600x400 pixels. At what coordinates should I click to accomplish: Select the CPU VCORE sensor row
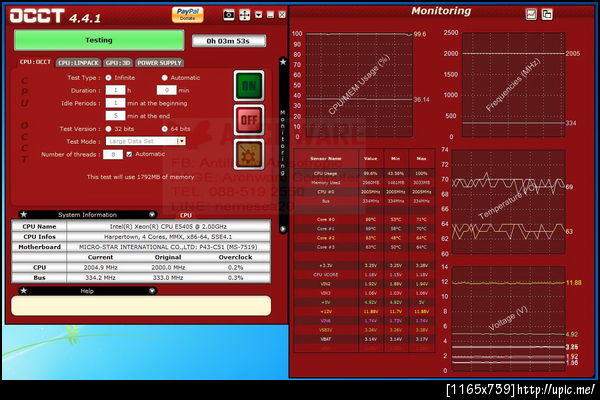click(364, 274)
